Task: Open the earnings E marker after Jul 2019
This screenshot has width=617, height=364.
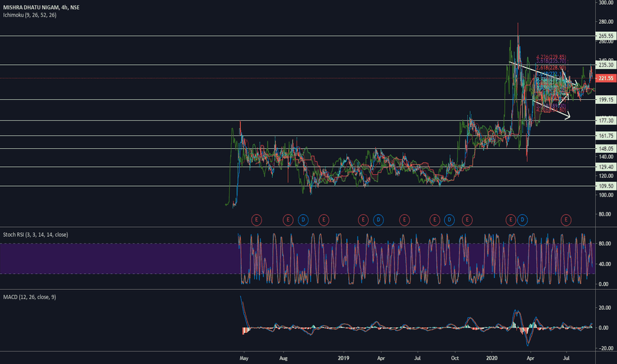Action: [x=434, y=220]
